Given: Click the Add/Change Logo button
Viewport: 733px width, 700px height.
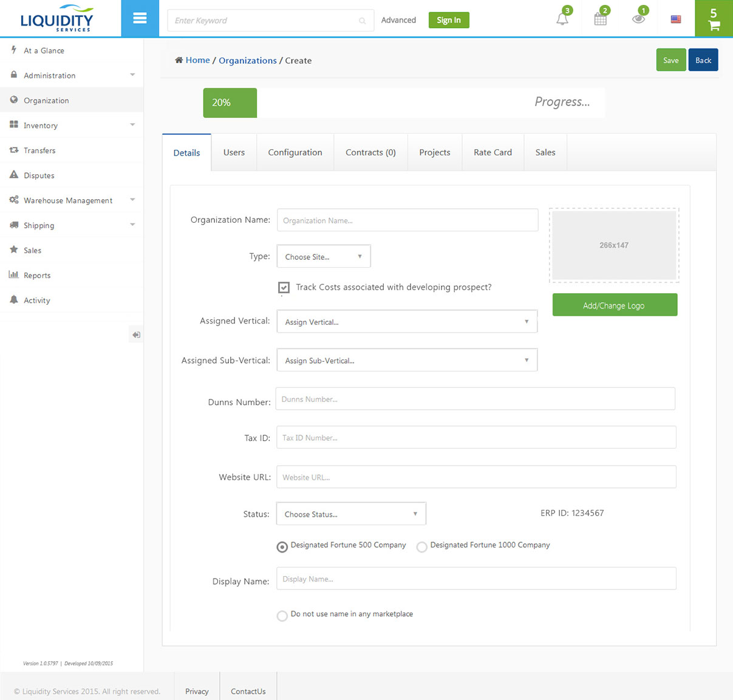Looking at the screenshot, I should pyautogui.click(x=614, y=305).
